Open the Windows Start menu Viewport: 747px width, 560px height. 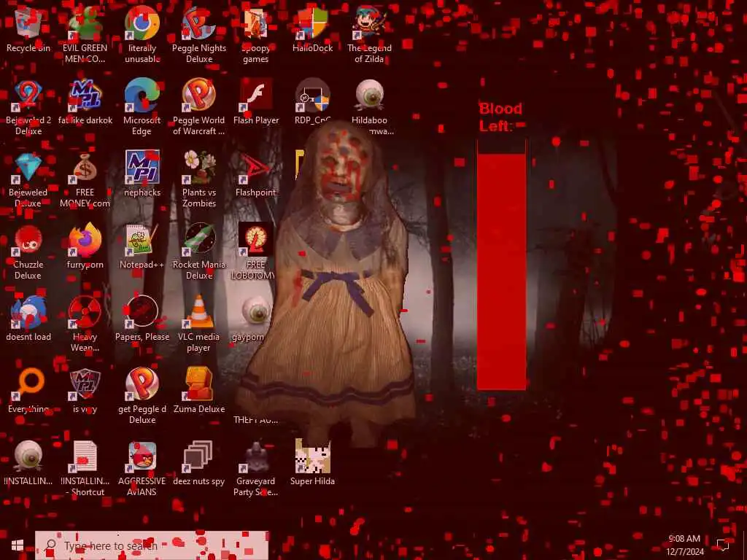pos(18,545)
